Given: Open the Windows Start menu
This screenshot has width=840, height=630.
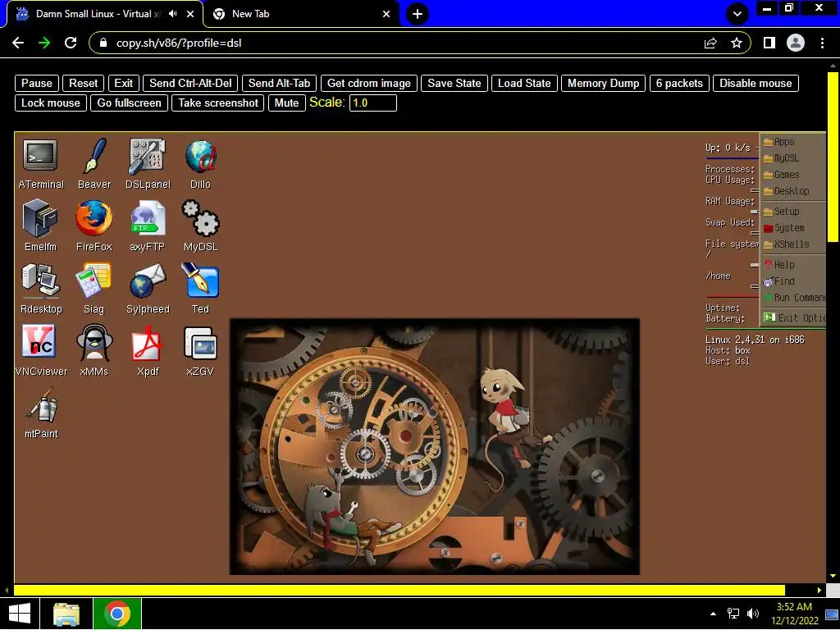Looking at the screenshot, I should (20, 614).
